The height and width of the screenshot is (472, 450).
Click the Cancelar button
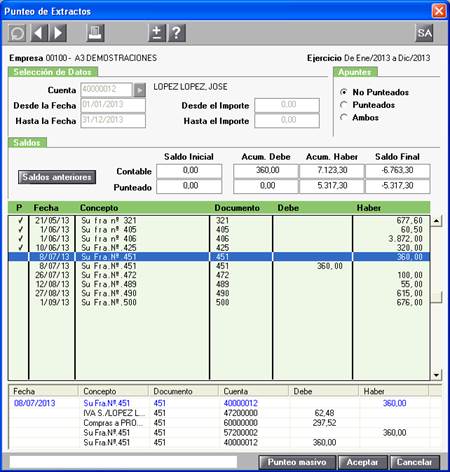pos(414,462)
